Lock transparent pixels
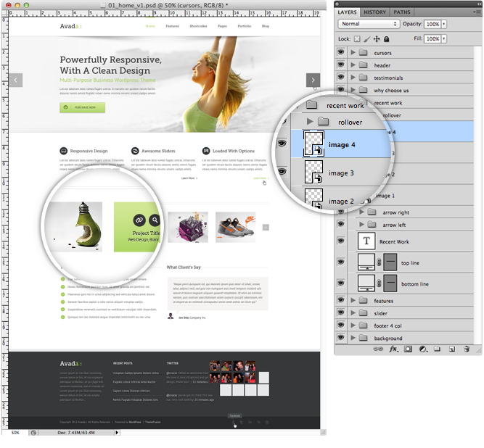 click(358, 38)
